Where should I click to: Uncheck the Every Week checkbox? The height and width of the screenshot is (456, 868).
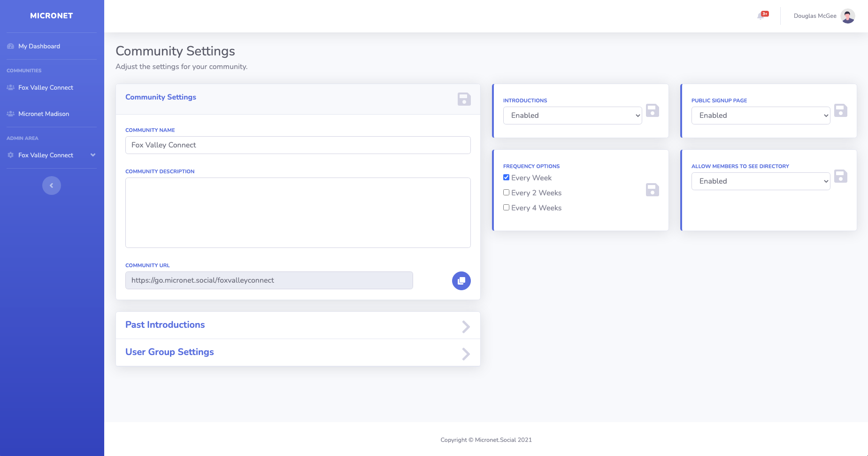pos(506,178)
